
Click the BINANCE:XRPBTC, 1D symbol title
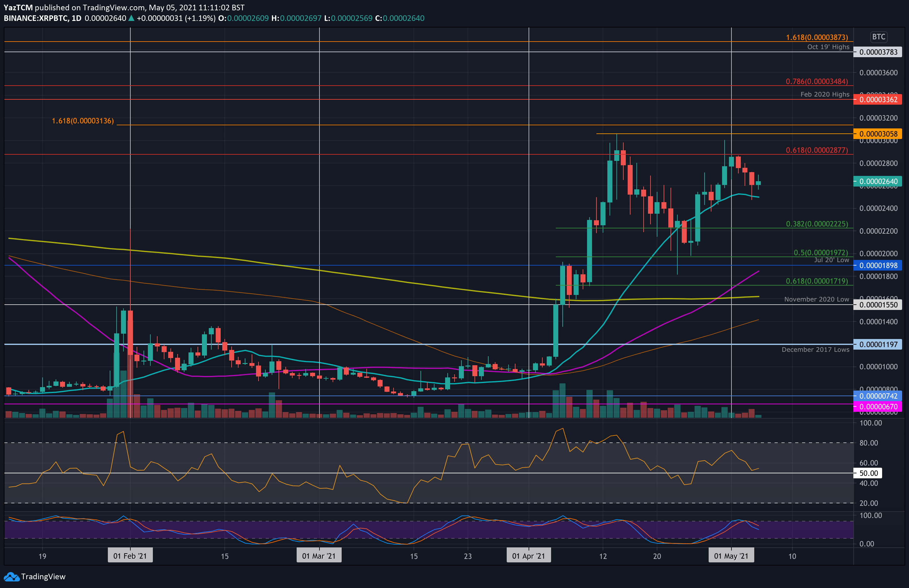[43, 18]
